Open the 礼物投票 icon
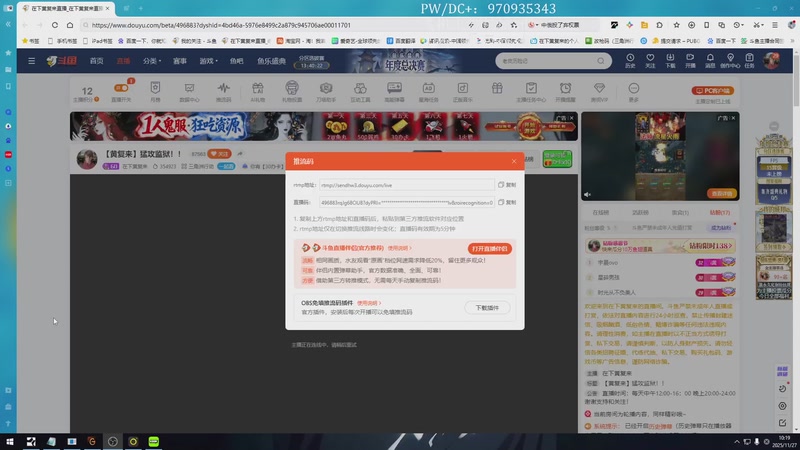The height and width of the screenshot is (450, 800). point(292,91)
